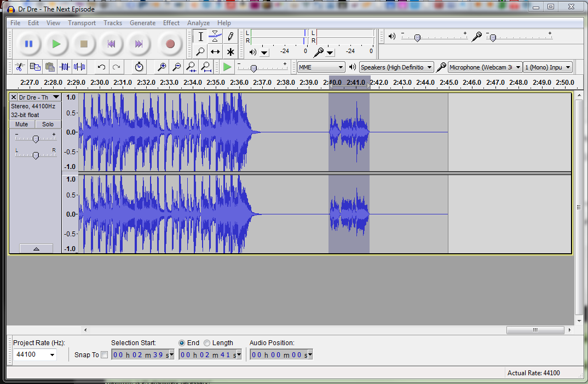Screen dimensions: 588x384
Task: Click the Redo arrow icon
Action: (x=116, y=67)
